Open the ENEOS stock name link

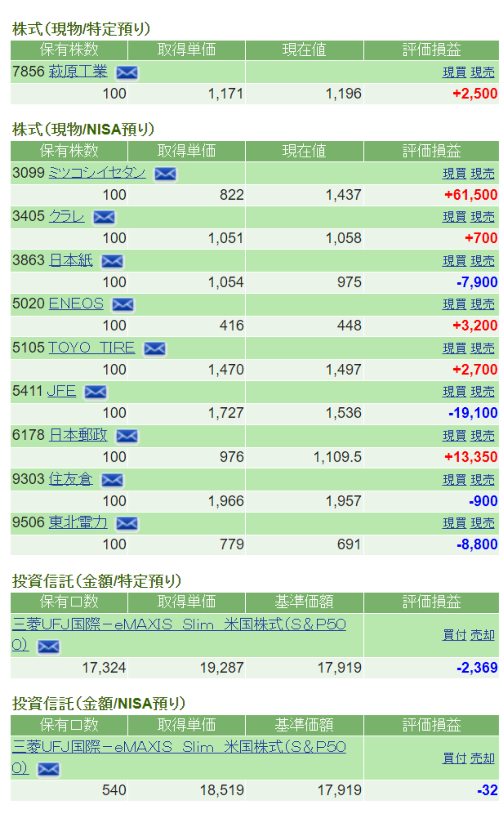pos(76,303)
